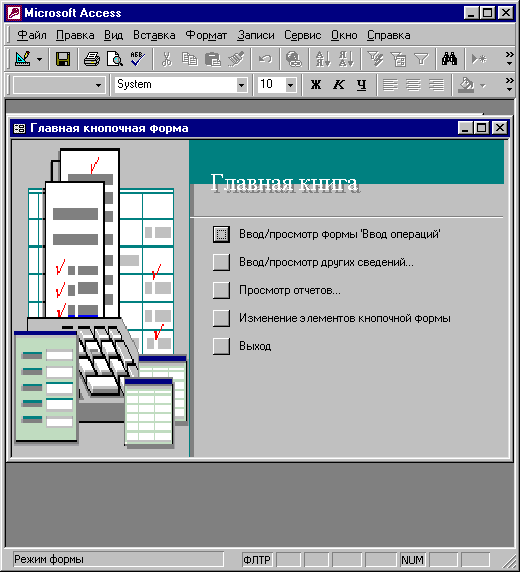This screenshot has height=572, width=520.
Task: Open the Правка menu
Action: [x=75, y=35]
